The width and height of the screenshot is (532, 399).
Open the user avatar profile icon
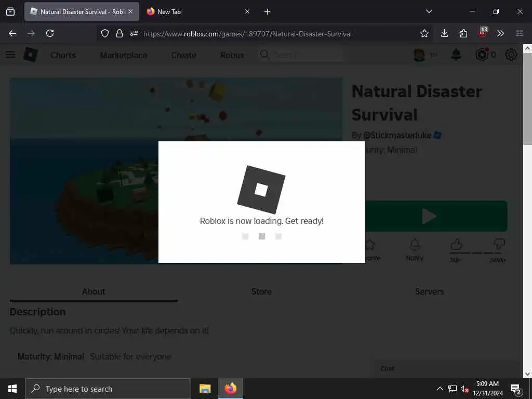419,55
